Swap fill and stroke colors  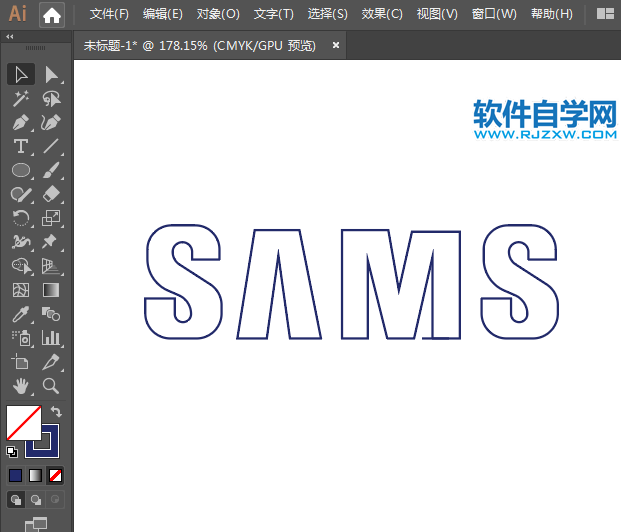[x=56, y=412]
